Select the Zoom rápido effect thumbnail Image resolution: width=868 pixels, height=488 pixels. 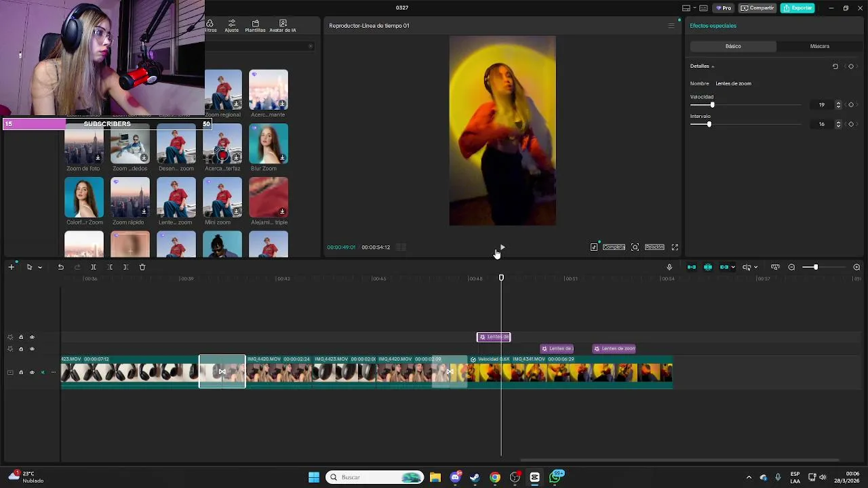[x=130, y=197]
